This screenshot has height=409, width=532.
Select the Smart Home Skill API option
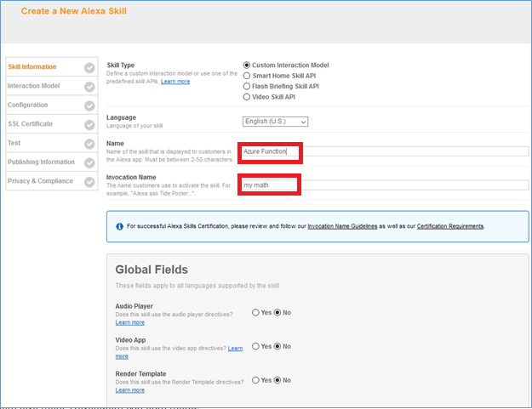point(247,76)
